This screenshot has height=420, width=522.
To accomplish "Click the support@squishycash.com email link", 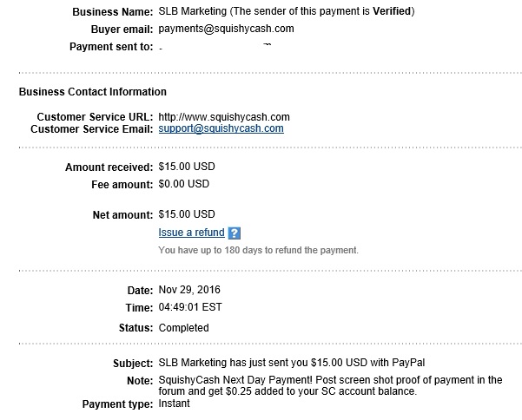I will tap(221, 129).
